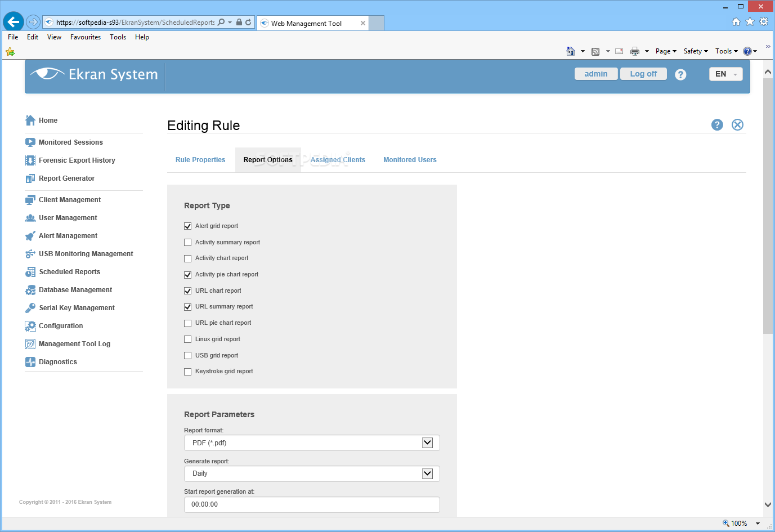Viewport: 775px width, 532px height.
Task: Click the vertical scrollbar down arrow
Action: (768, 505)
